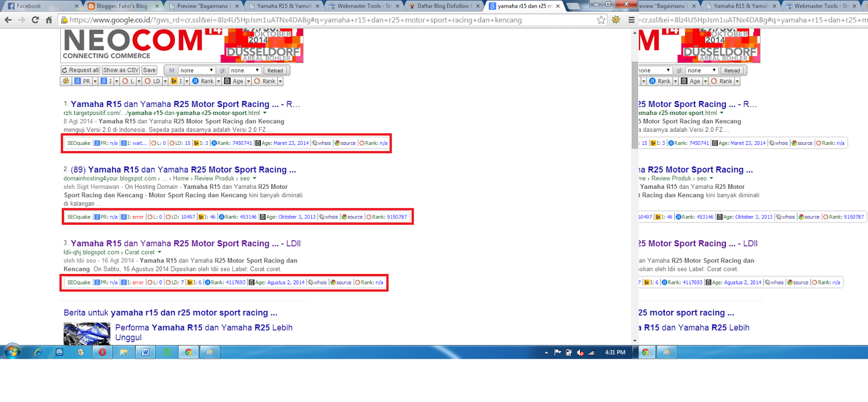
Task: Click the scrollbar down arrow
Action: (x=635, y=341)
